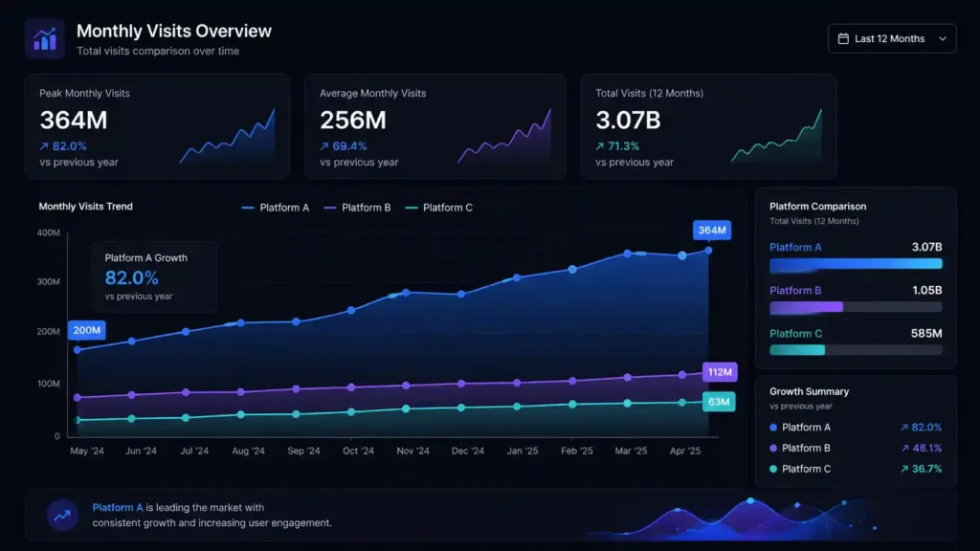Click the 585M Platform C total
This screenshot has width=980, height=551.
click(926, 334)
